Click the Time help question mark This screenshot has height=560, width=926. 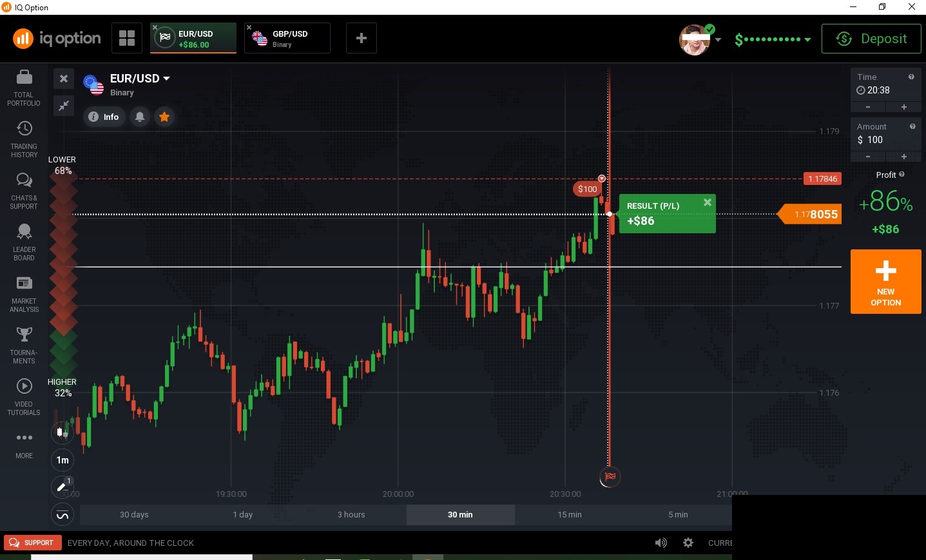pyautogui.click(x=911, y=77)
